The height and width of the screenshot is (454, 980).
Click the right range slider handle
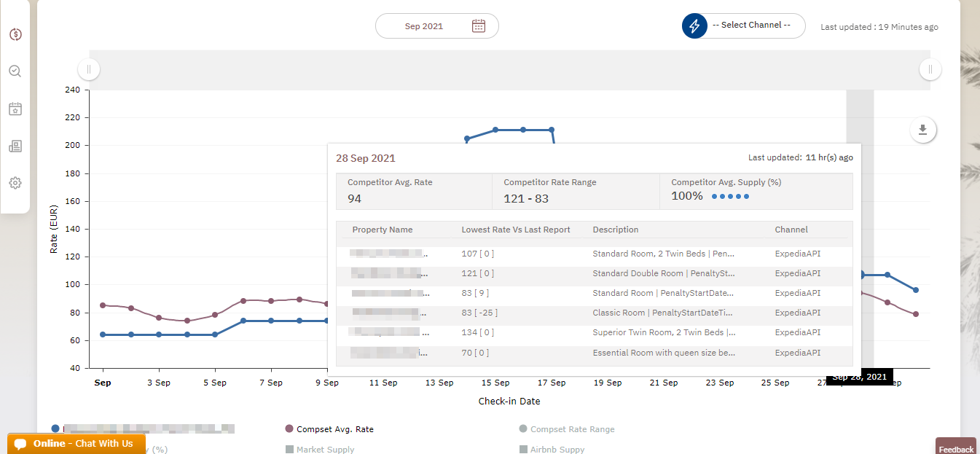pos(930,70)
